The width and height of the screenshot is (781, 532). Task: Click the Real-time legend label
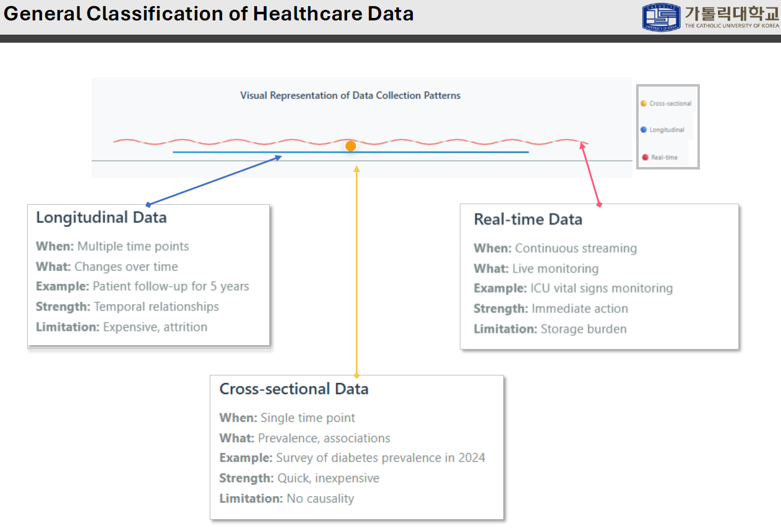tap(664, 157)
